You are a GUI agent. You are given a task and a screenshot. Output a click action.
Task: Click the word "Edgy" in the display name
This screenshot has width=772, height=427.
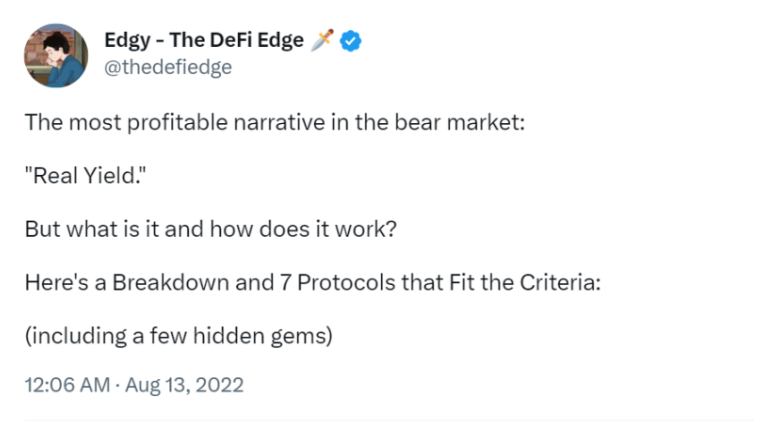pos(127,41)
